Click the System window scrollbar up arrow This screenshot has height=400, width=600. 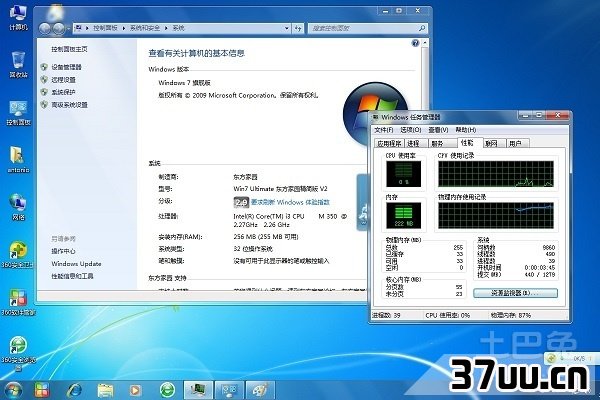click(x=425, y=43)
